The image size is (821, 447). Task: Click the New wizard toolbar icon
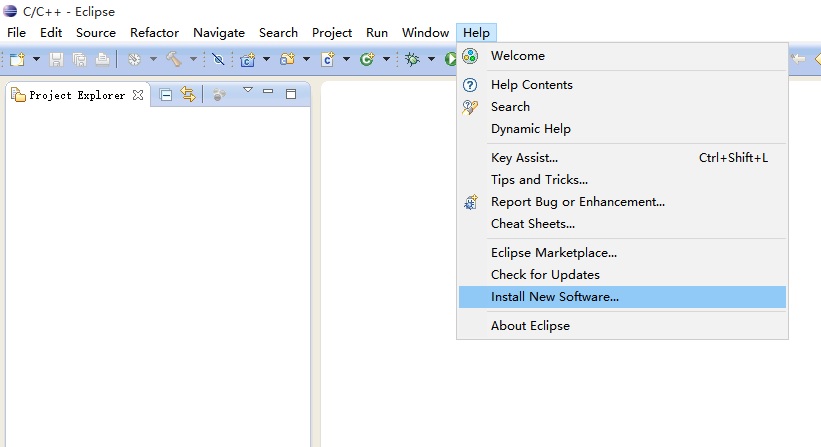[17, 59]
